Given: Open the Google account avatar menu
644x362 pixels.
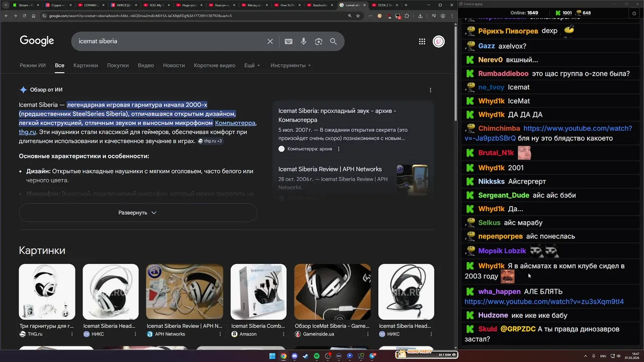Looking at the screenshot, I should (439, 41).
